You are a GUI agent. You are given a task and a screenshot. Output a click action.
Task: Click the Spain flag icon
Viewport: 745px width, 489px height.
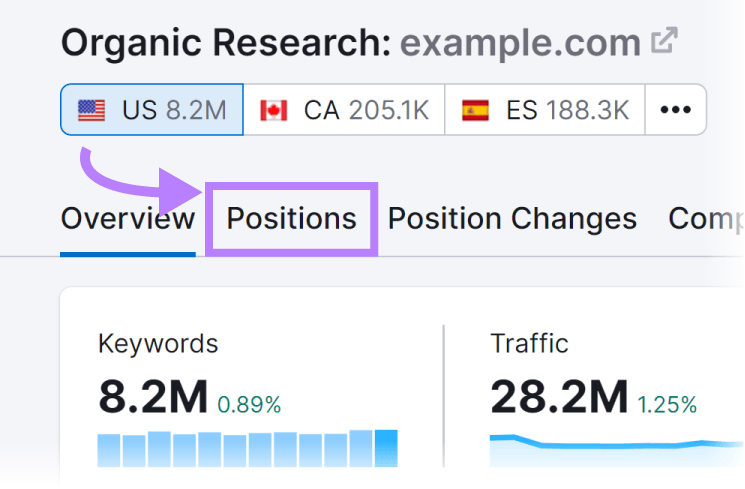(x=475, y=110)
